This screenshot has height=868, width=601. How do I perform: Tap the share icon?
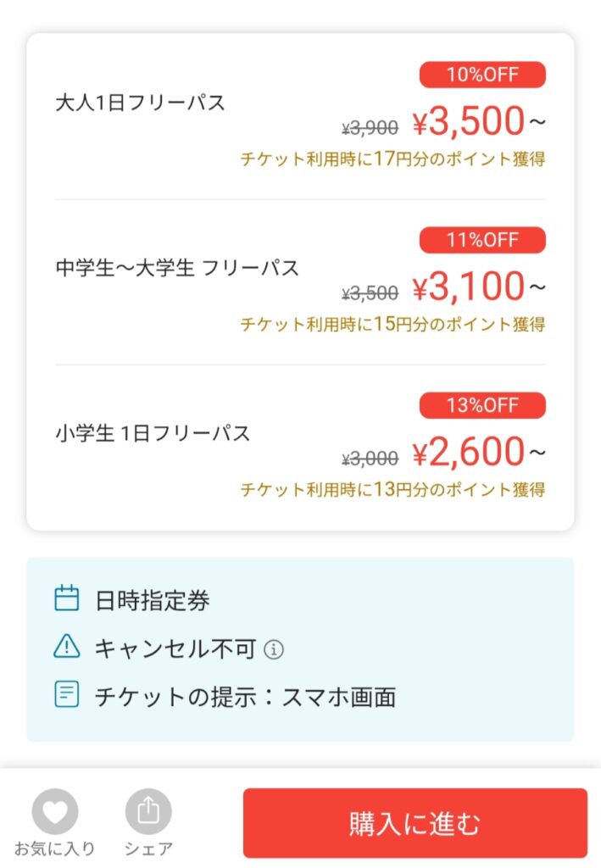(x=148, y=811)
